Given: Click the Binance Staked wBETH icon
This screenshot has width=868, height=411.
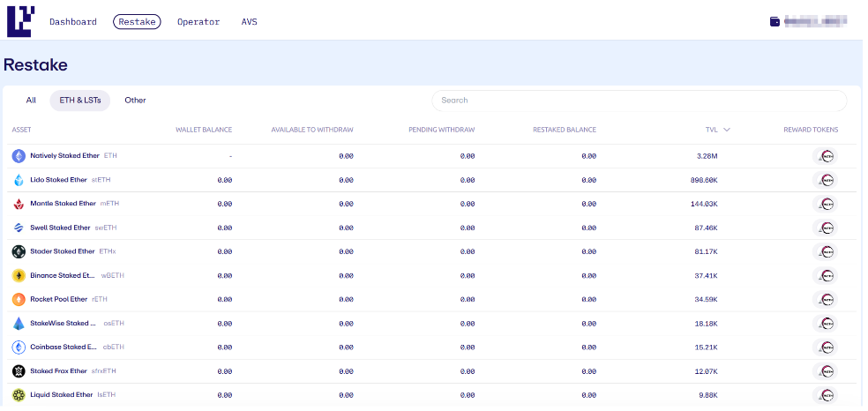Looking at the screenshot, I should pyautogui.click(x=19, y=275).
